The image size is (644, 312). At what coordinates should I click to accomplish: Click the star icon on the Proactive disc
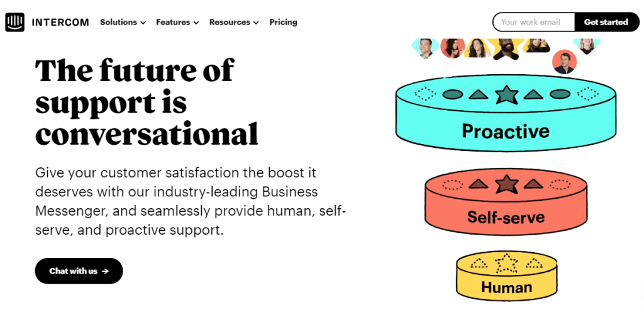pyautogui.click(x=506, y=94)
